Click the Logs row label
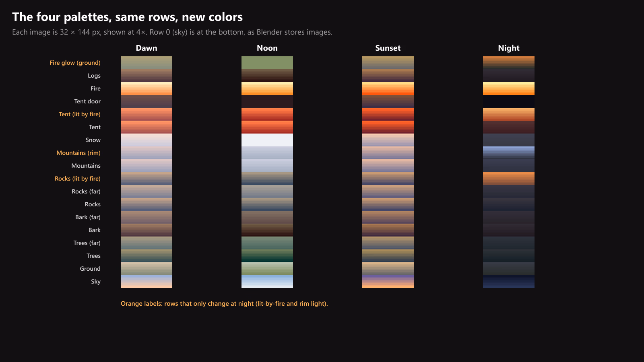 [94, 76]
